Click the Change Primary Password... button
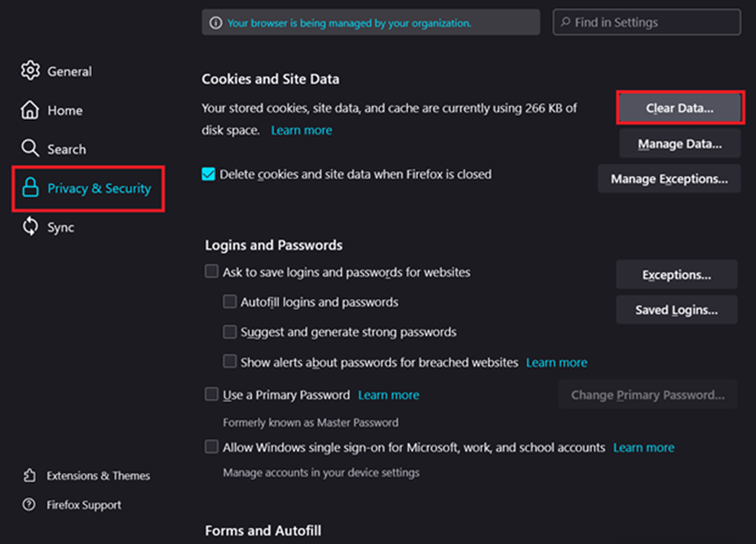756x544 pixels. [x=648, y=394]
